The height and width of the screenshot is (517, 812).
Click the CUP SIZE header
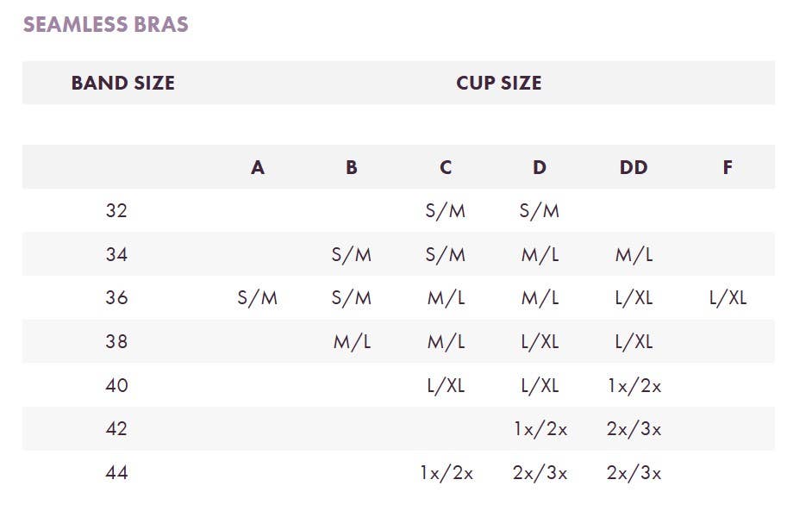click(x=499, y=83)
